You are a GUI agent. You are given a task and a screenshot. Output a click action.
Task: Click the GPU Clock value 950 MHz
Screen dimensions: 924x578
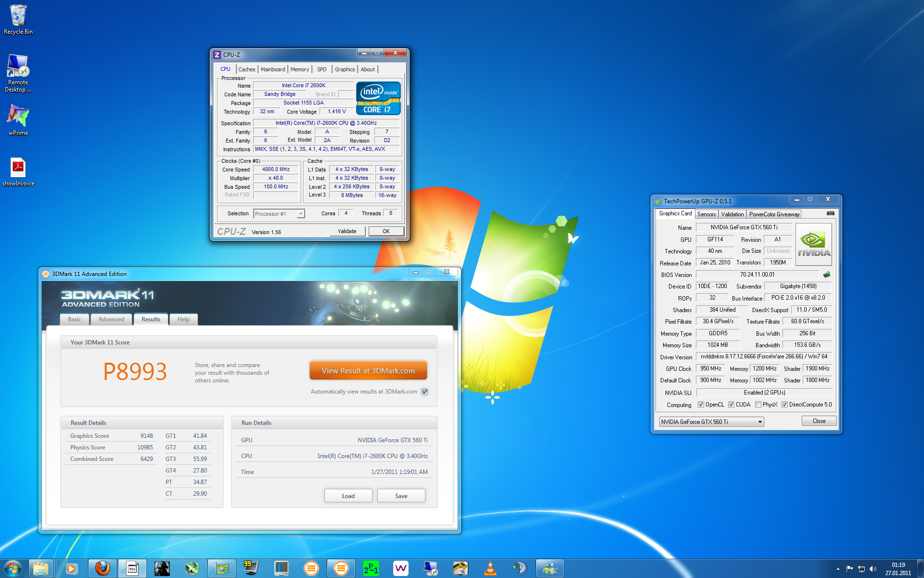point(711,368)
